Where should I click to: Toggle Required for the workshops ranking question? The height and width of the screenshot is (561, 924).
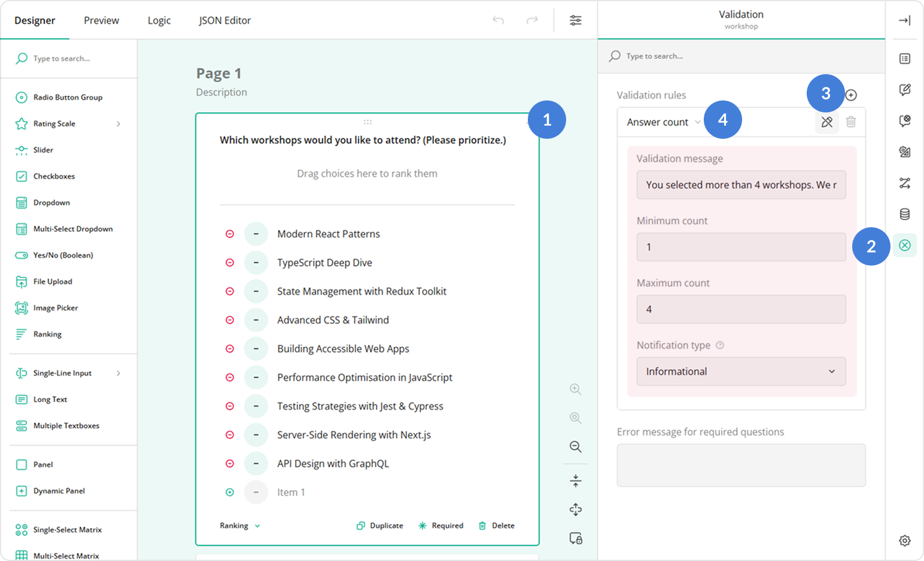[441, 525]
